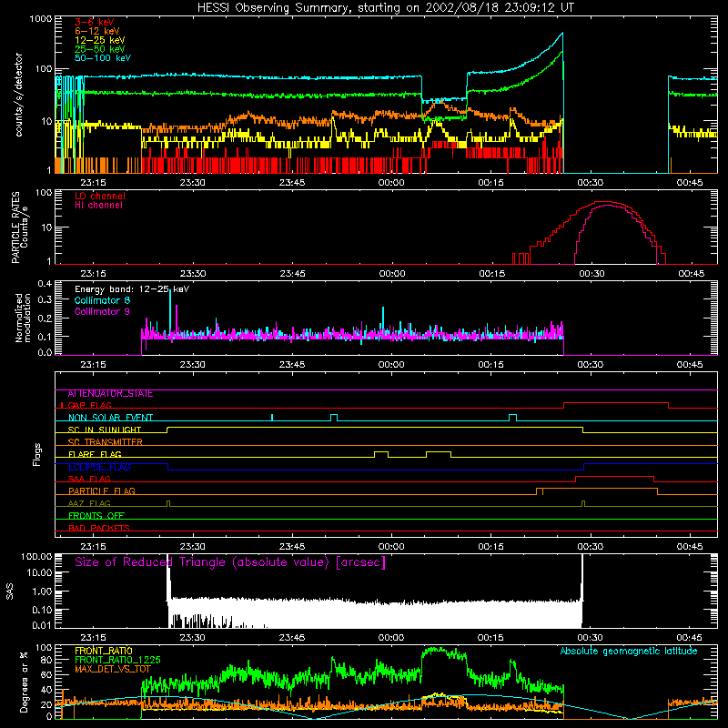The height and width of the screenshot is (728, 728).
Task: Select the "GAP_FLAG" flag label
Action: [89, 405]
